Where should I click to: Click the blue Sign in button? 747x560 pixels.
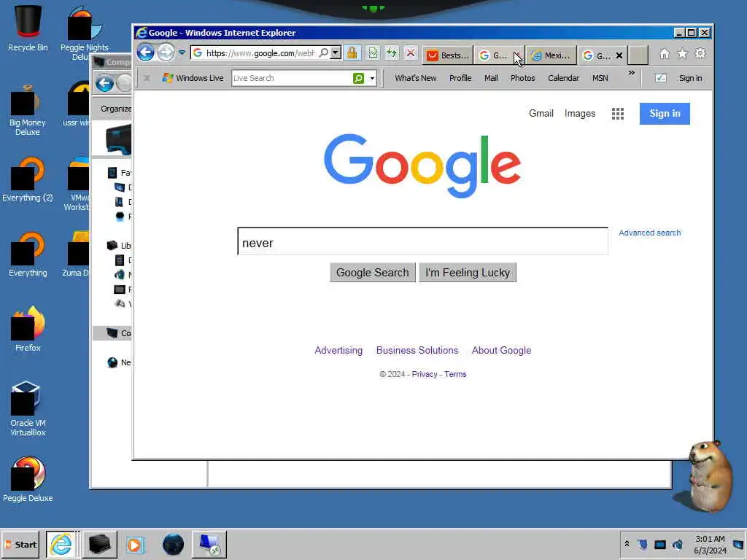pyautogui.click(x=665, y=113)
